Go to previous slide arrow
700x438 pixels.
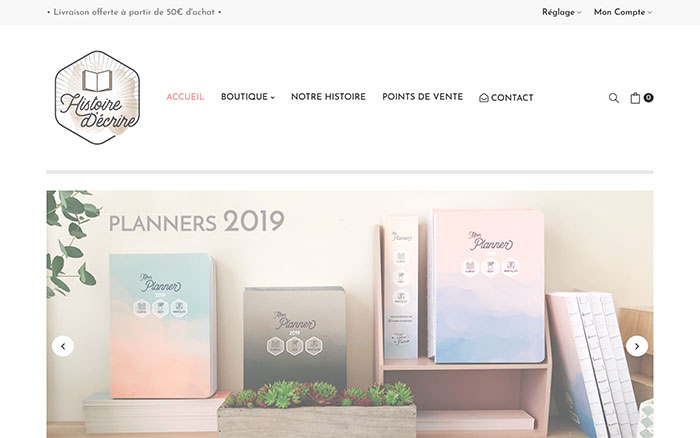pyautogui.click(x=63, y=346)
